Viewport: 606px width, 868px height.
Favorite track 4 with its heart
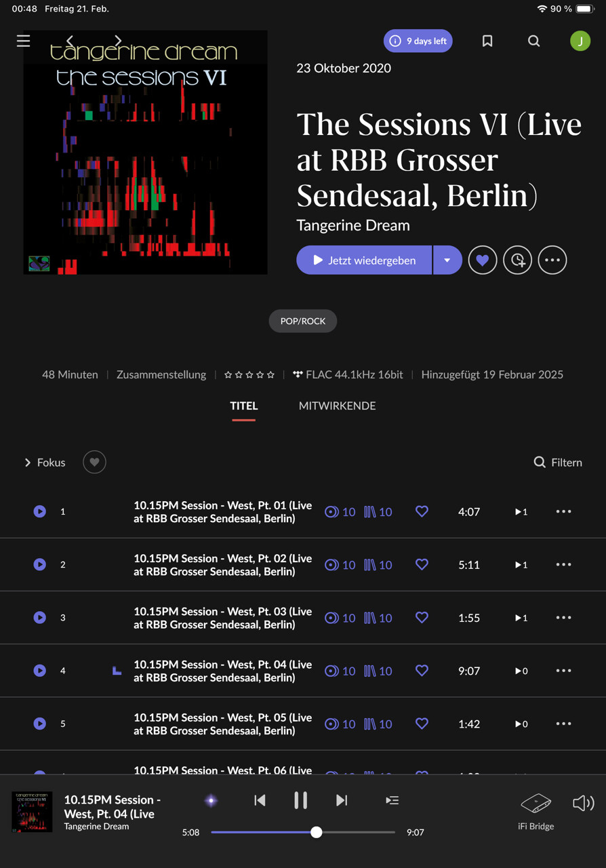click(x=422, y=670)
